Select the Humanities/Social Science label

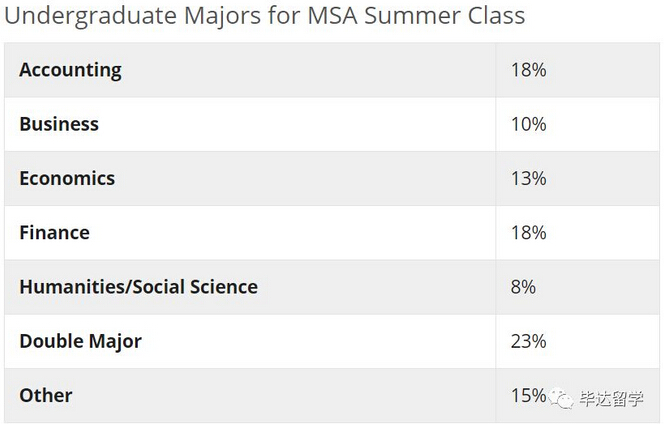tap(139, 287)
